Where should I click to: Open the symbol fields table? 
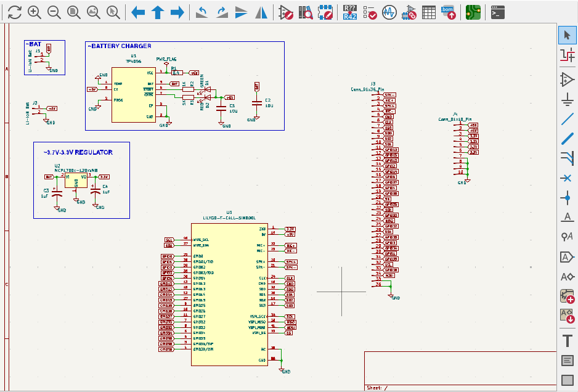(428, 12)
